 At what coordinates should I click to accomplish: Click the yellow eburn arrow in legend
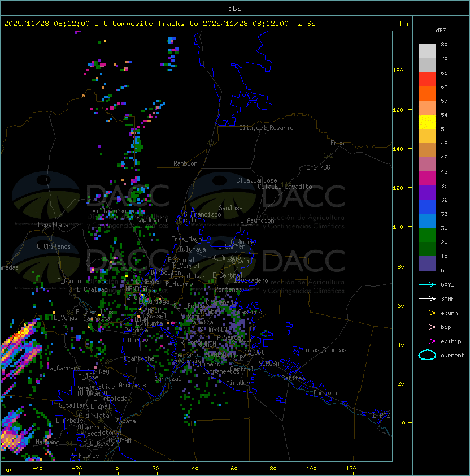427,313
